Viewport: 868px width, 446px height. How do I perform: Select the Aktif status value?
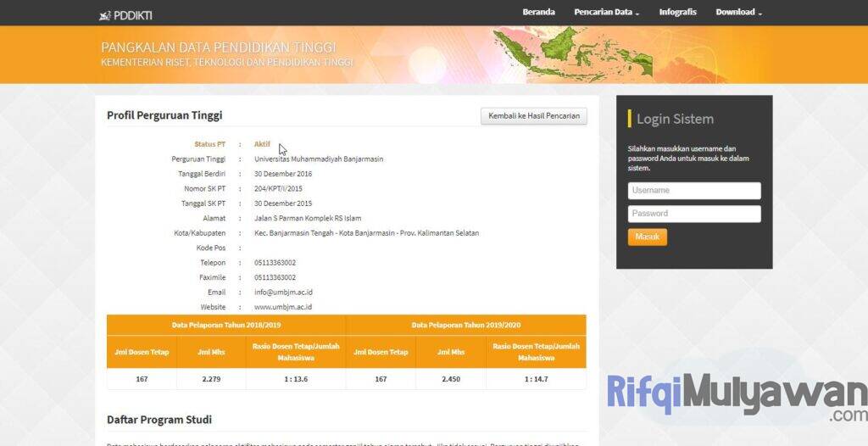(x=263, y=144)
